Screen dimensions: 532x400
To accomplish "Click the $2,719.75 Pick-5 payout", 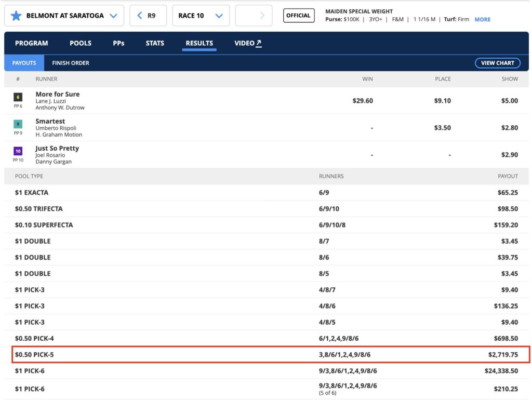I will click(503, 354).
